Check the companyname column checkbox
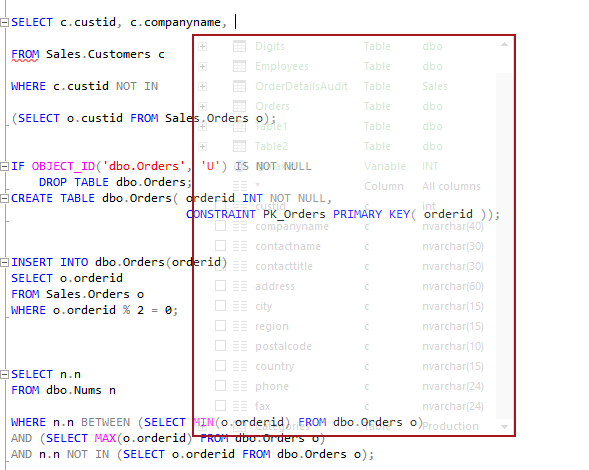589x470 pixels. pos(220,226)
